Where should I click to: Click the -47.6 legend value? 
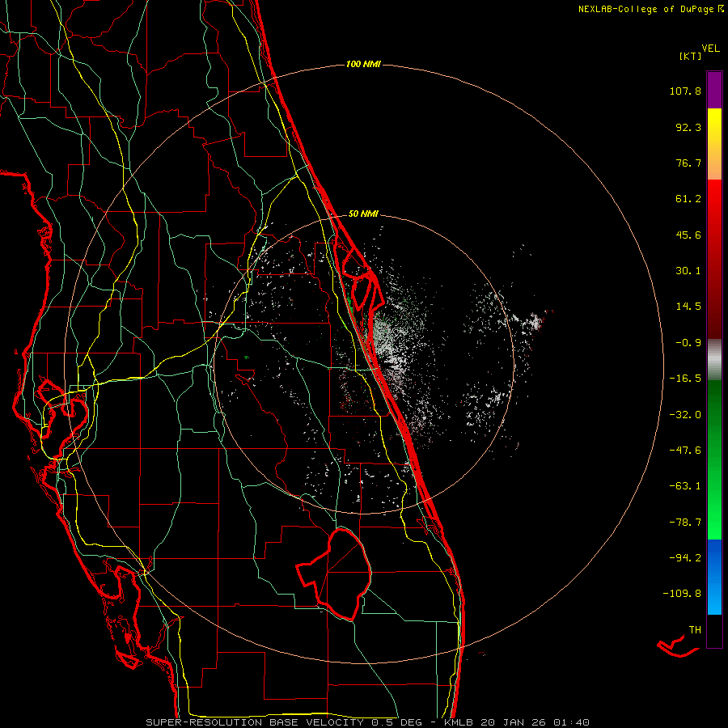tap(685, 451)
